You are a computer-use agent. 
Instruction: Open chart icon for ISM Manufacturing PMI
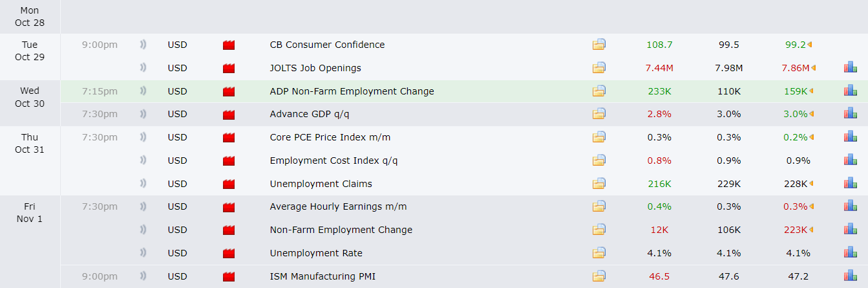(x=850, y=276)
